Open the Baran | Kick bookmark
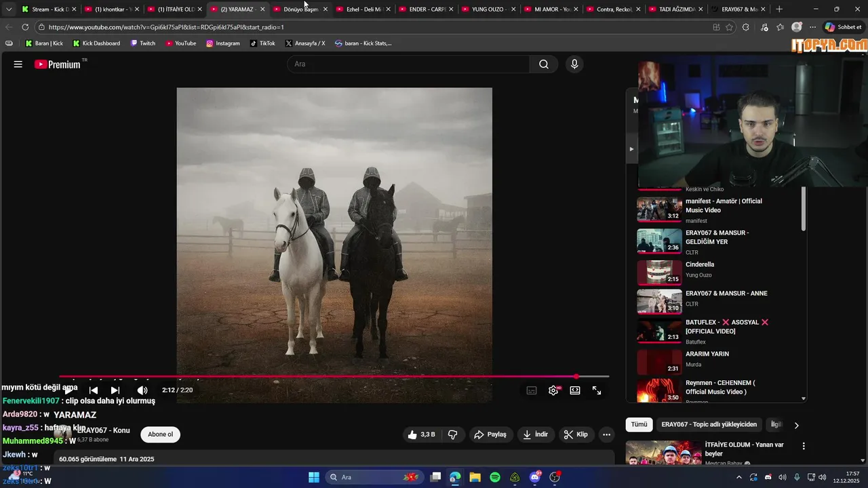This screenshot has width=868, height=488. click(44, 43)
